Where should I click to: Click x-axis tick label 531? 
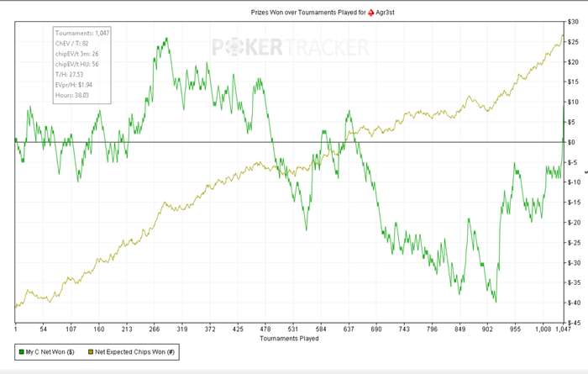pos(293,329)
